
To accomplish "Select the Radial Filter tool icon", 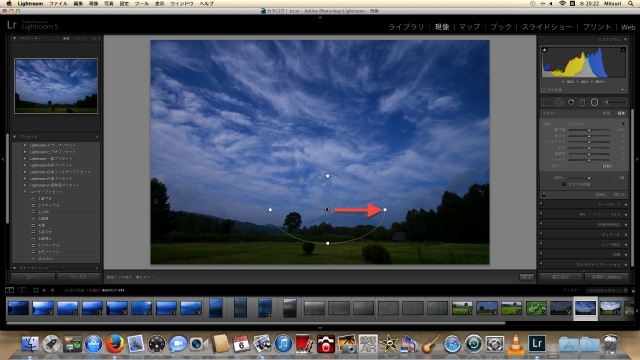I will [x=594, y=102].
